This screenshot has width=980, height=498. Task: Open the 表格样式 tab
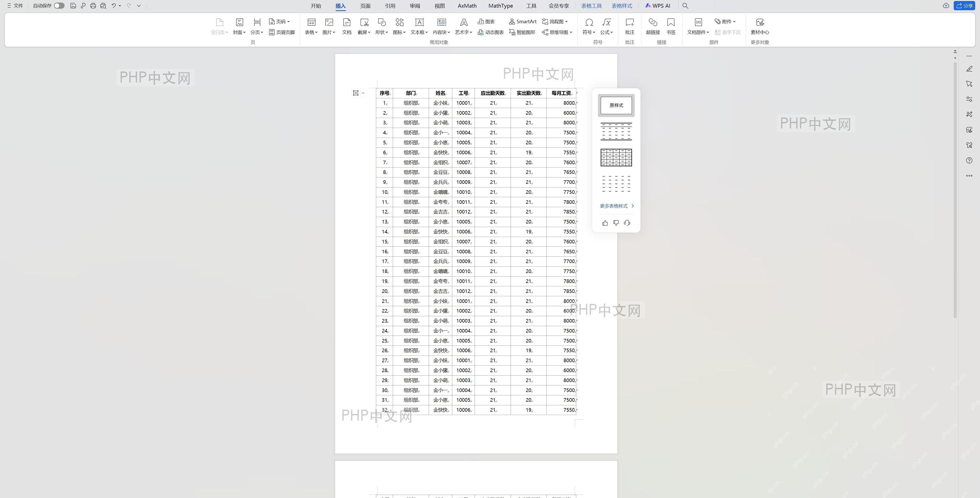point(622,6)
